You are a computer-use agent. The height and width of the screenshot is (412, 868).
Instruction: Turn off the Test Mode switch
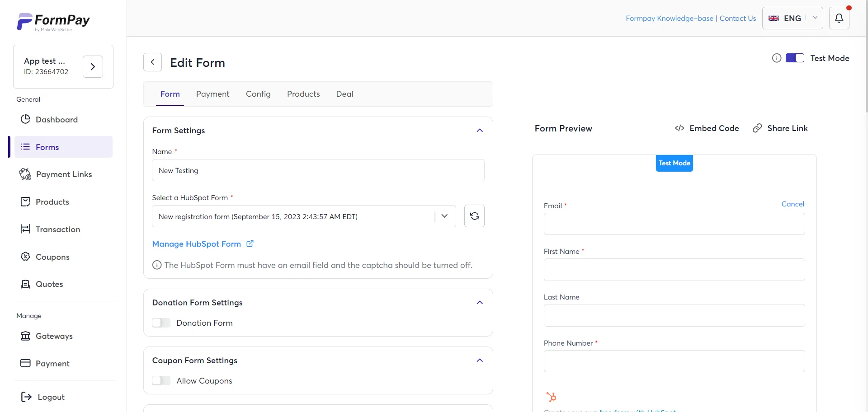point(795,58)
